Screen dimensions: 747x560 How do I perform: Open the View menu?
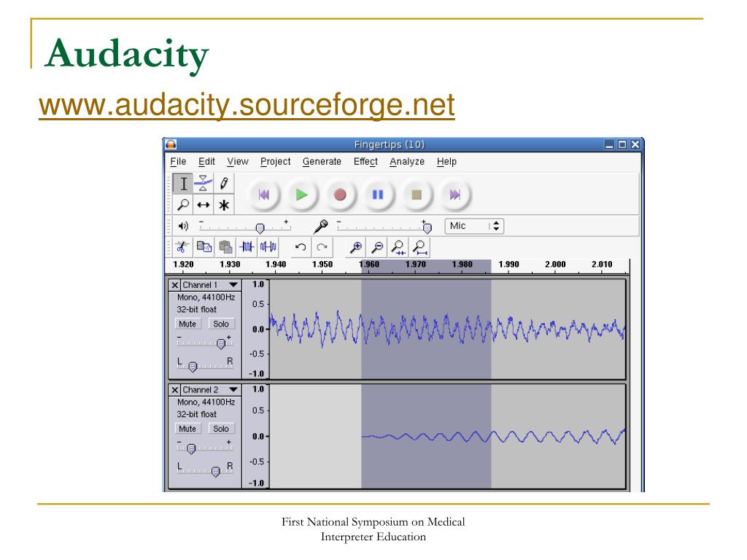click(x=238, y=161)
